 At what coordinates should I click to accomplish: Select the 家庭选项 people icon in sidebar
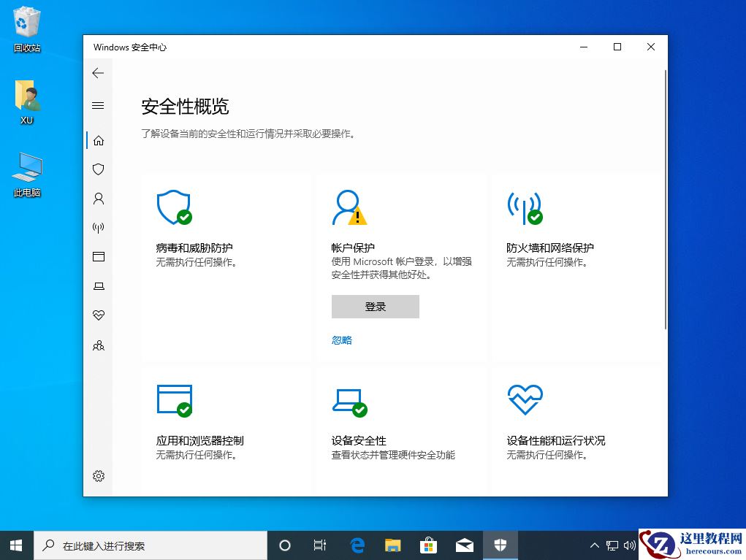[99, 345]
